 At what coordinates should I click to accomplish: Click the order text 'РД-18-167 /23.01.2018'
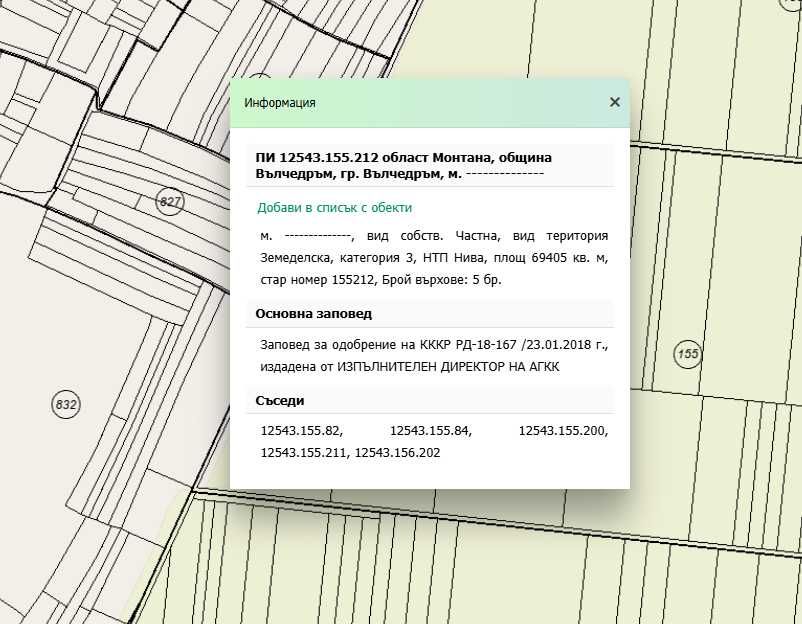[x=523, y=345]
